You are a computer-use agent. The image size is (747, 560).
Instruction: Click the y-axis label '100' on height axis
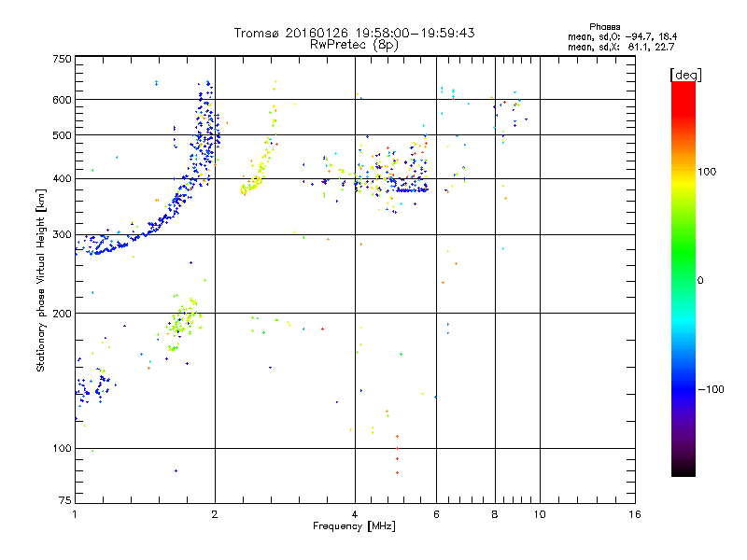click(x=63, y=449)
